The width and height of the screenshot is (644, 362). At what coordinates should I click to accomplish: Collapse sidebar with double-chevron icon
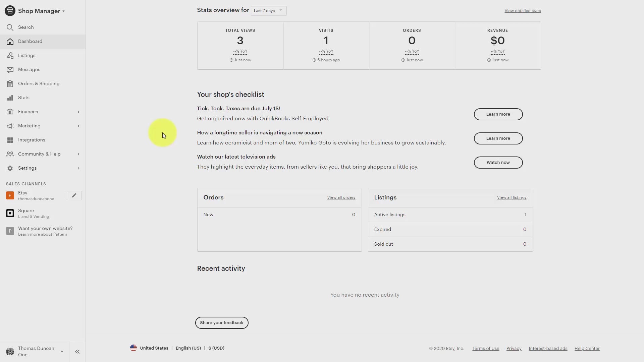tap(77, 352)
